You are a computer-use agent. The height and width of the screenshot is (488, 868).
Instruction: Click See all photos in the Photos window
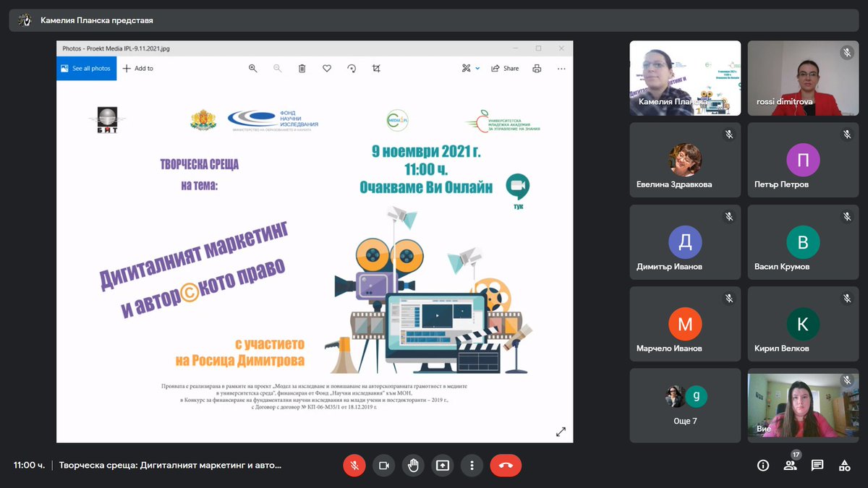(86, 68)
